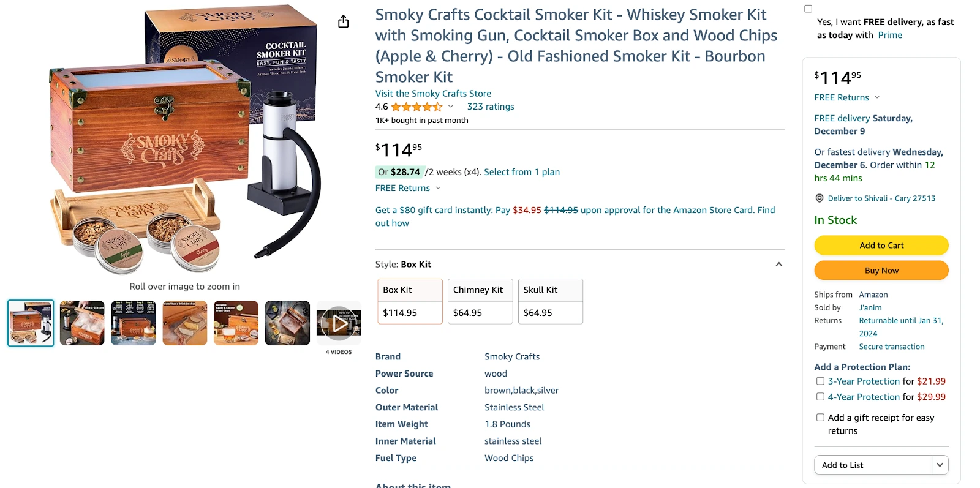Tick the Prime free delivery checkbox
Screen dimensions: 980x488
(x=808, y=9)
